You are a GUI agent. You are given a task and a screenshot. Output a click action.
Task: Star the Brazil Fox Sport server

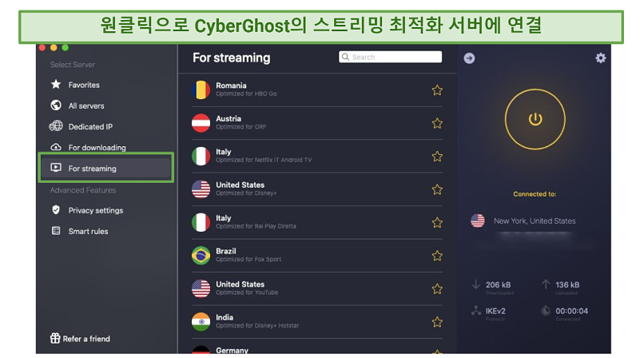[437, 256]
